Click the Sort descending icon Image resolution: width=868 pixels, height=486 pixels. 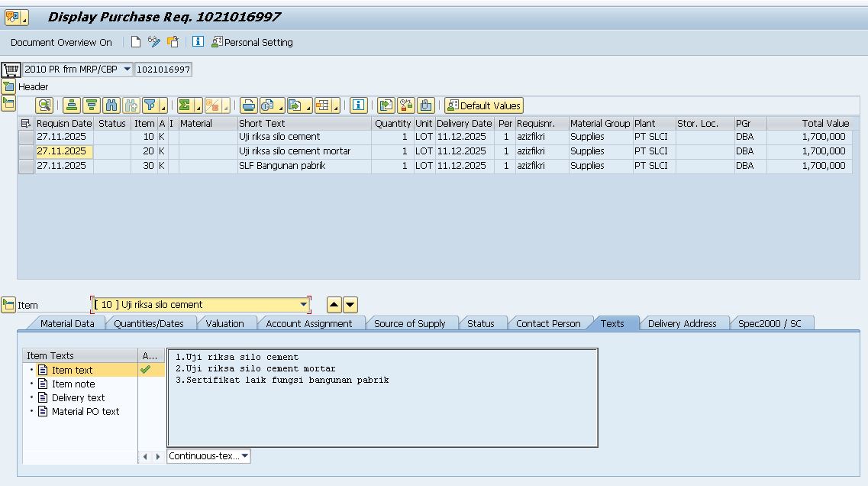[92, 105]
